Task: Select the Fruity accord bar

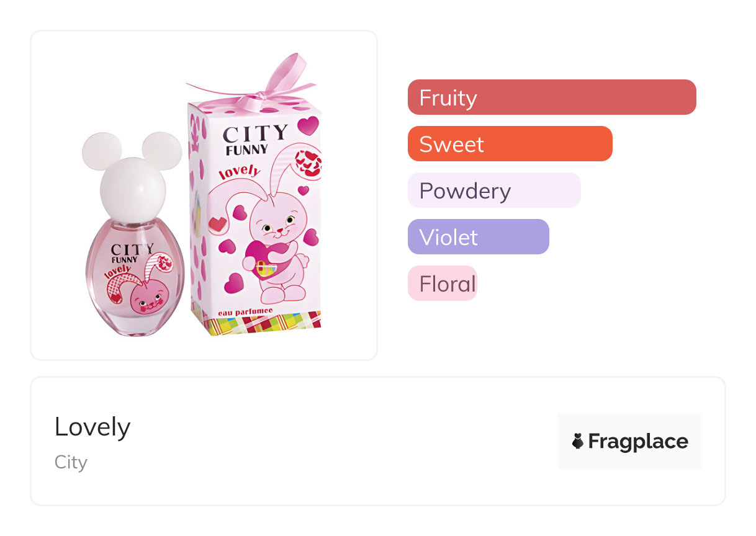Action: pos(551,97)
